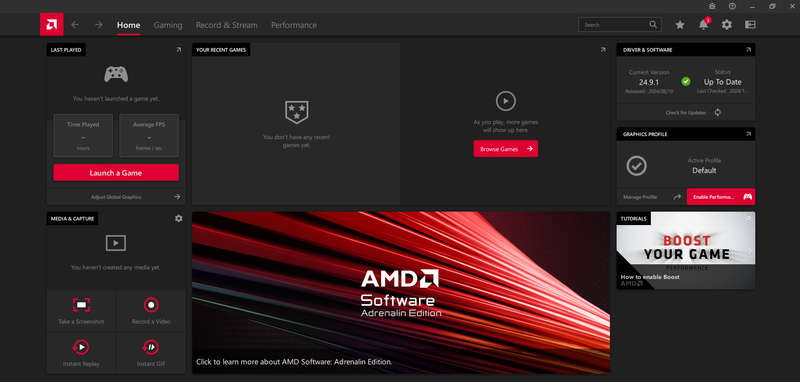Screen dimensions: 800x382
Task: Click the Default active profile text
Action: coord(705,171)
